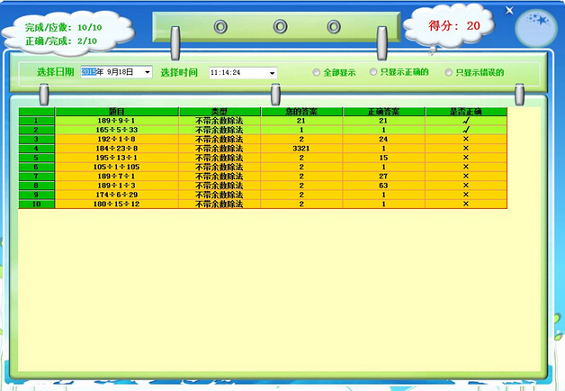Click checkmark icon in row 1
The width and height of the screenshot is (565, 391).
click(466, 120)
